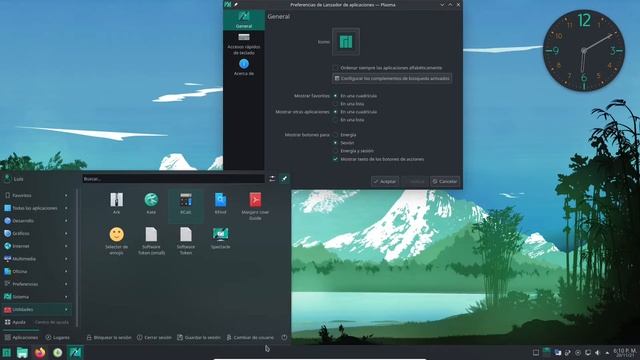Image resolution: width=640 pixels, height=360 pixels.
Task: Launch Firefox from the taskbar
Action: (x=40, y=353)
